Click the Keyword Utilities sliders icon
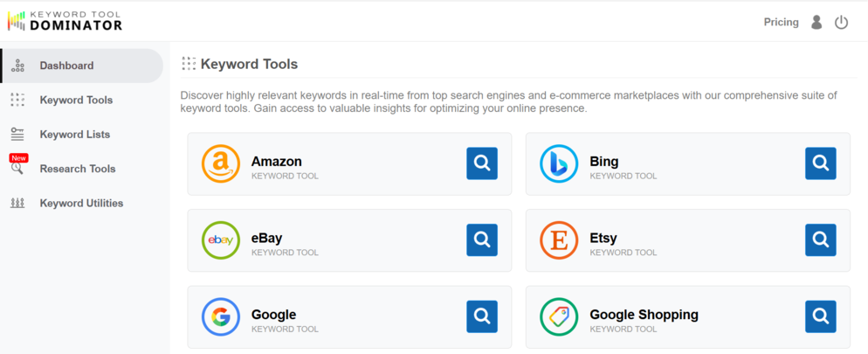The image size is (868, 354). [x=17, y=204]
